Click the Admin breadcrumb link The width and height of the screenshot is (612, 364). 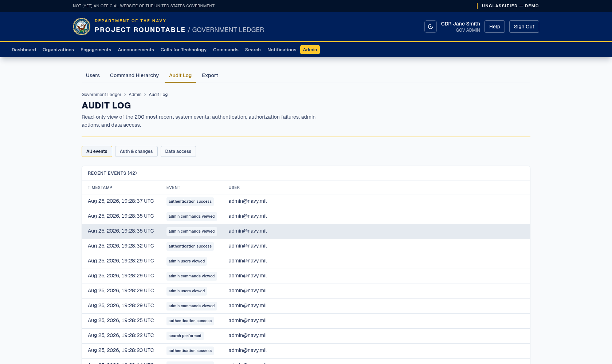tap(135, 95)
